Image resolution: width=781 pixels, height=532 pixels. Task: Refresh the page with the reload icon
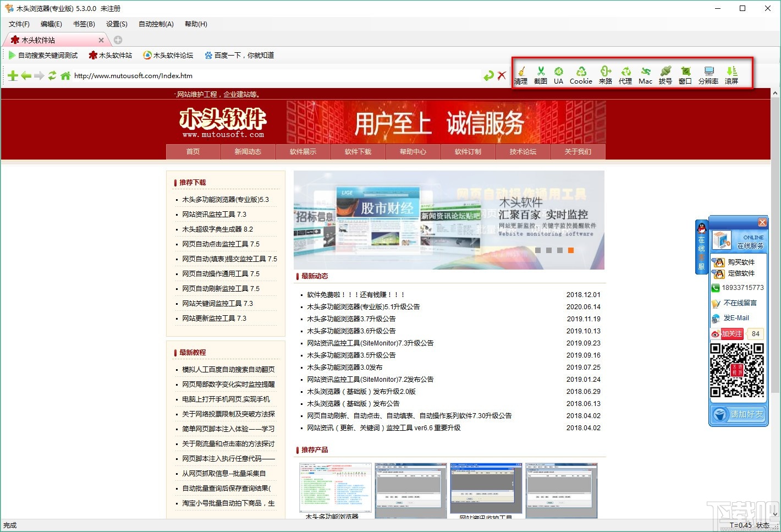[x=52, y=76]
